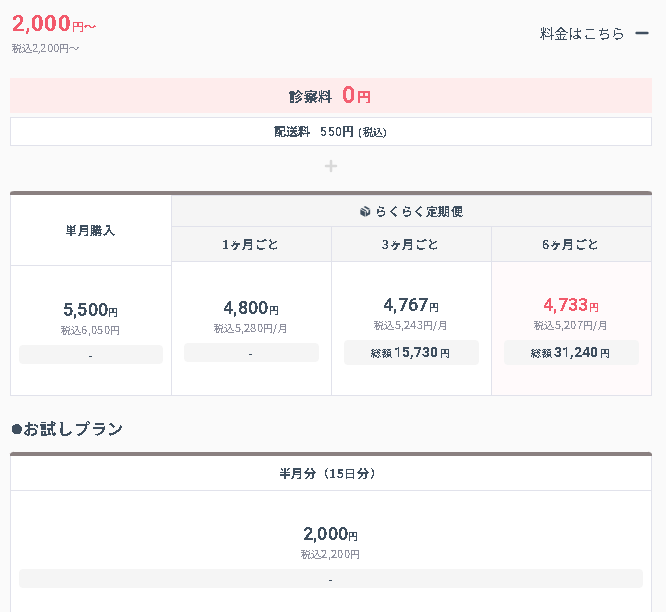Viewport: 666px width, 612px height.
Task: Click the 4,800円 monthly plan price
Action: pyautogui.click(x=251, y=307)
